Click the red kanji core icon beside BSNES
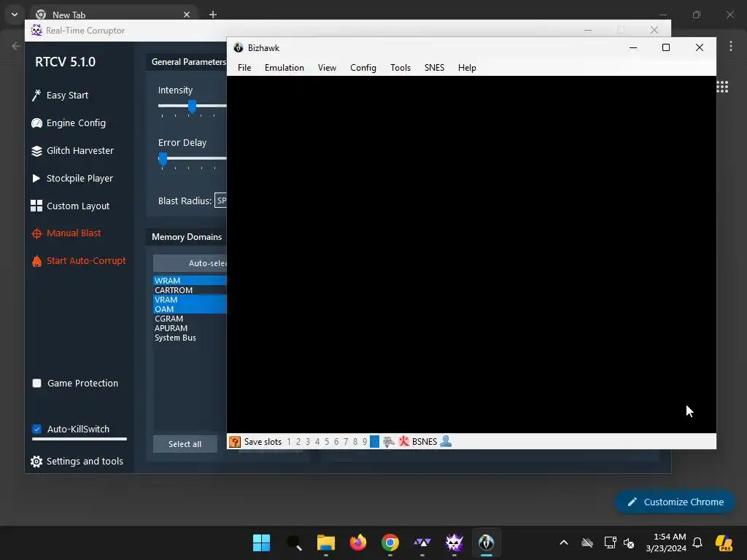The width and height of the screenshot is (747, 560). (403, 441)
